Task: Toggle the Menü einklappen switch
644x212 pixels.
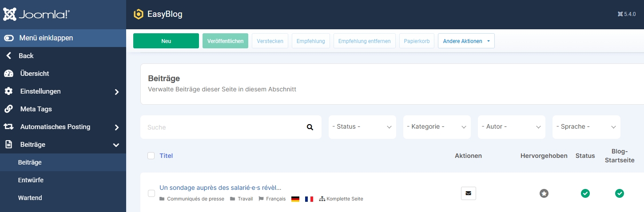Action: [x=9, y=38]
